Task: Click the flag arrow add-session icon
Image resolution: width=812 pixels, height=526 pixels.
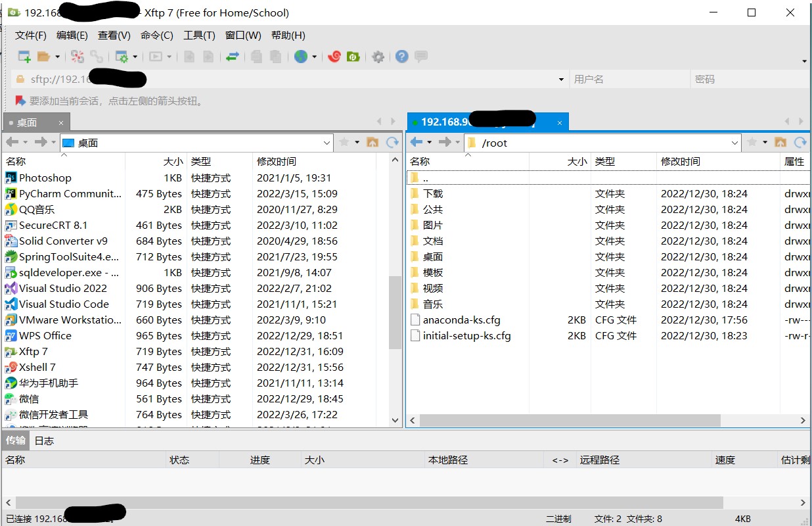Action: [x=20, y=101]
